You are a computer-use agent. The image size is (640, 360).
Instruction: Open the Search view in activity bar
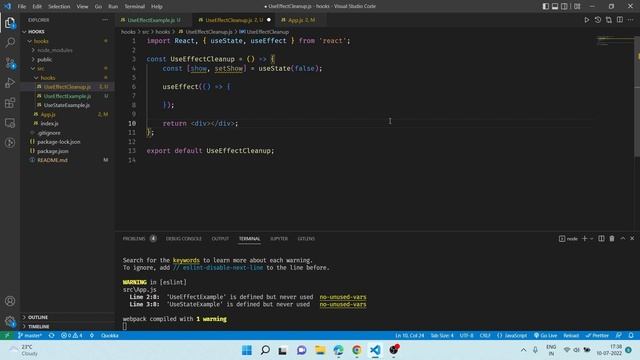tap(10, 42)
